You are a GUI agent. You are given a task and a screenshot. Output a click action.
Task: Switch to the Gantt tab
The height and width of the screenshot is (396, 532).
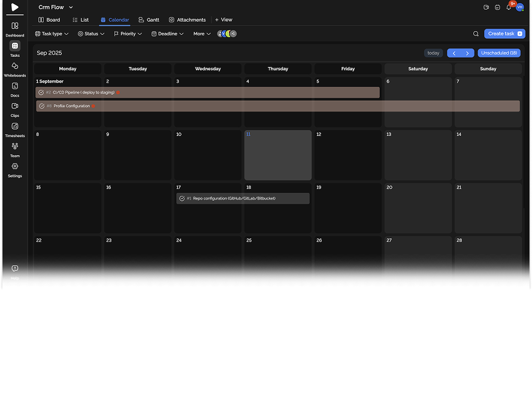coord(149,20)
